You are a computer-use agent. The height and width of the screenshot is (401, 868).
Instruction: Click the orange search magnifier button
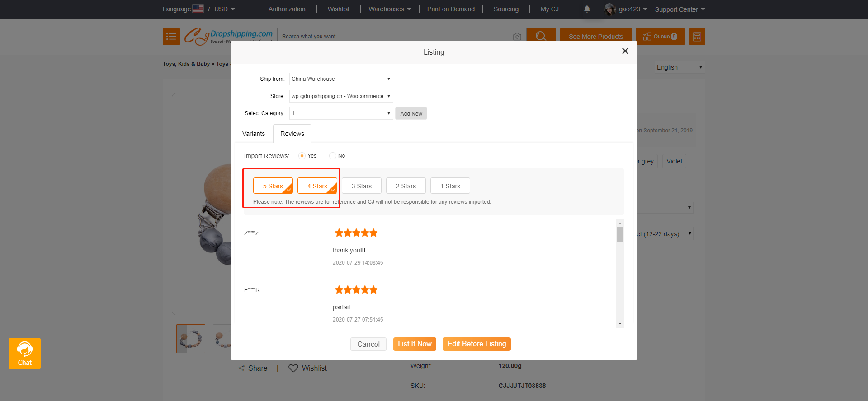click(541, 36)
